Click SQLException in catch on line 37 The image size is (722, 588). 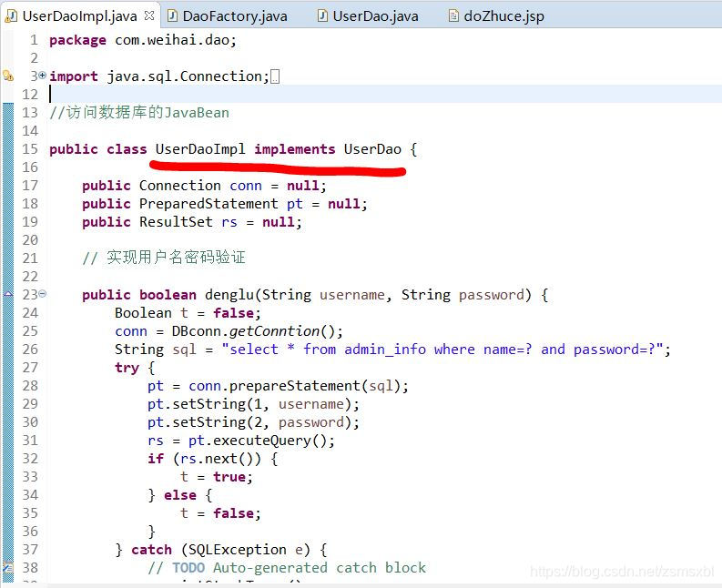coord(237,550)
